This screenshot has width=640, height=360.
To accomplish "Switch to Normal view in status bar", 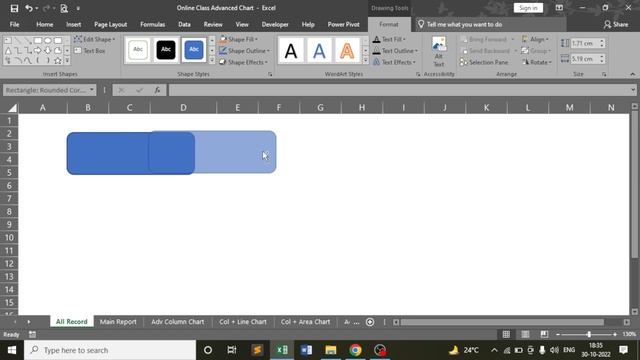I will (x=506, y=334).
